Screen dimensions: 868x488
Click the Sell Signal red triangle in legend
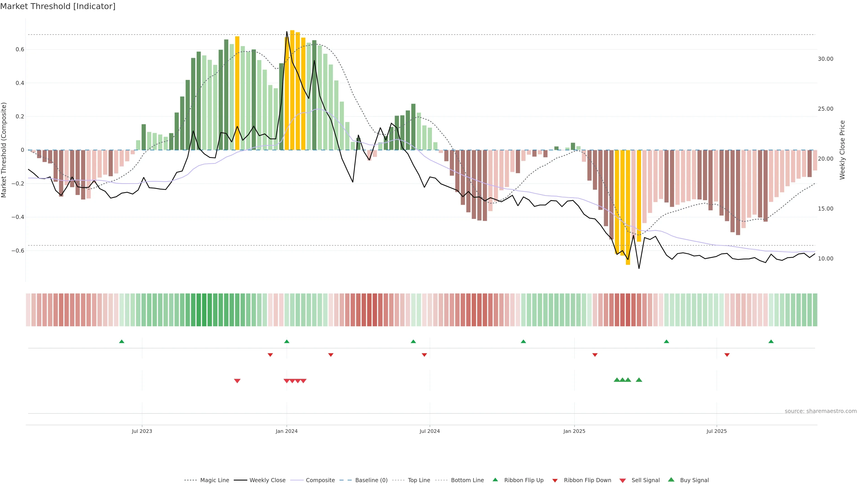coord(622,481)
